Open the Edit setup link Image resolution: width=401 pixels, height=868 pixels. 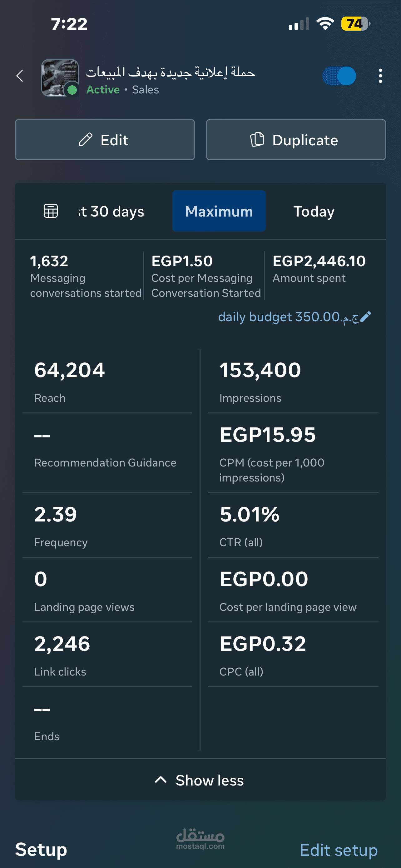coord(338,850)
